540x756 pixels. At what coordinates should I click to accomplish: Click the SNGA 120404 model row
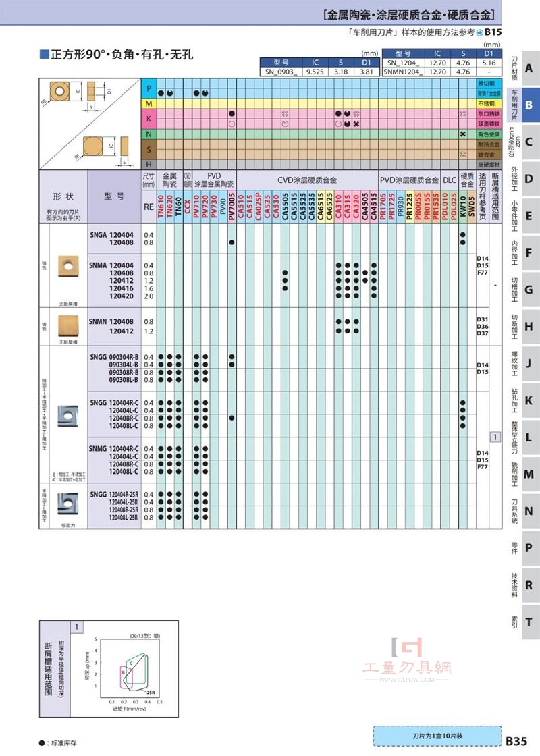pyautogui.click(x=111, y=235)
